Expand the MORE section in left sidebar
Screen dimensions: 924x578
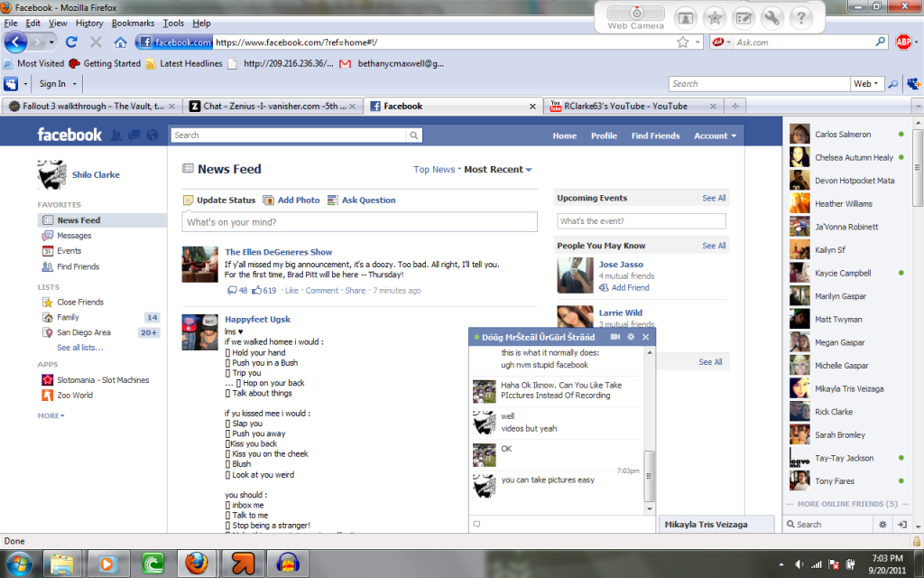tap(51, 415)
